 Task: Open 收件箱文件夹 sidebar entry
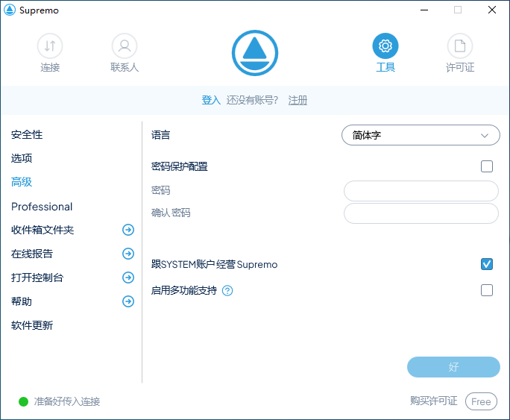point(42,230)
